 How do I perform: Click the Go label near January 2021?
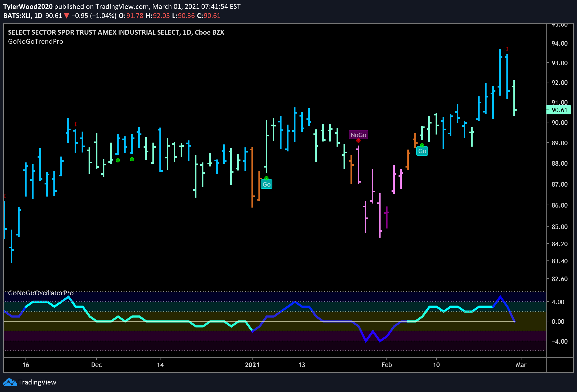point(266,184)
